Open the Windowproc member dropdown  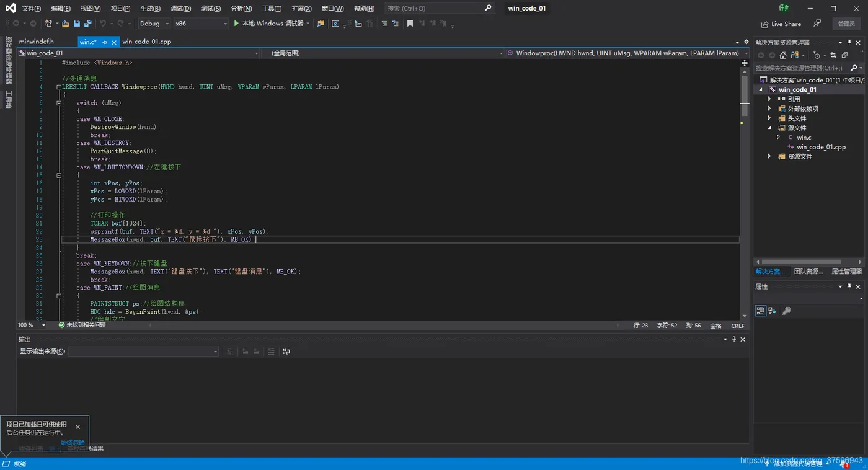pyautogui.click(x=629, y=53)
